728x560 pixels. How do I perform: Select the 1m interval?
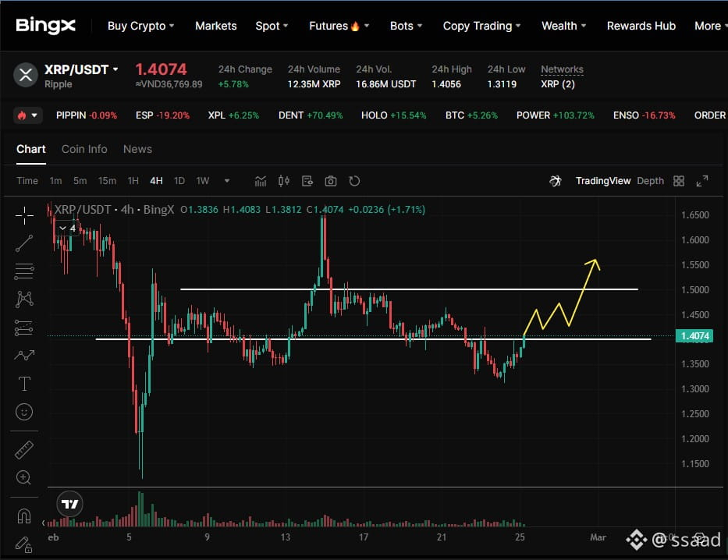point(55,181)
